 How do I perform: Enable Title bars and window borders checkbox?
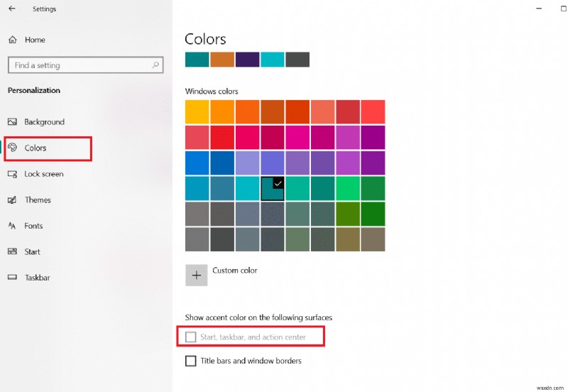tap(190, 361)
